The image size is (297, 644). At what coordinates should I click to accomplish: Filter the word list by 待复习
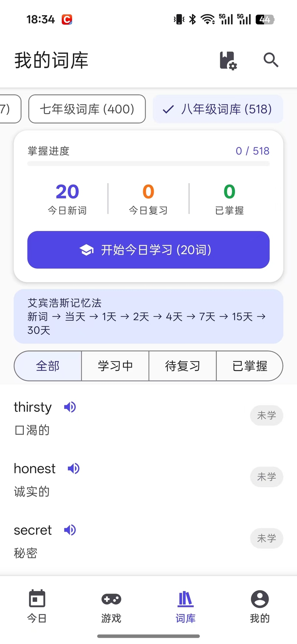(182, 366)
